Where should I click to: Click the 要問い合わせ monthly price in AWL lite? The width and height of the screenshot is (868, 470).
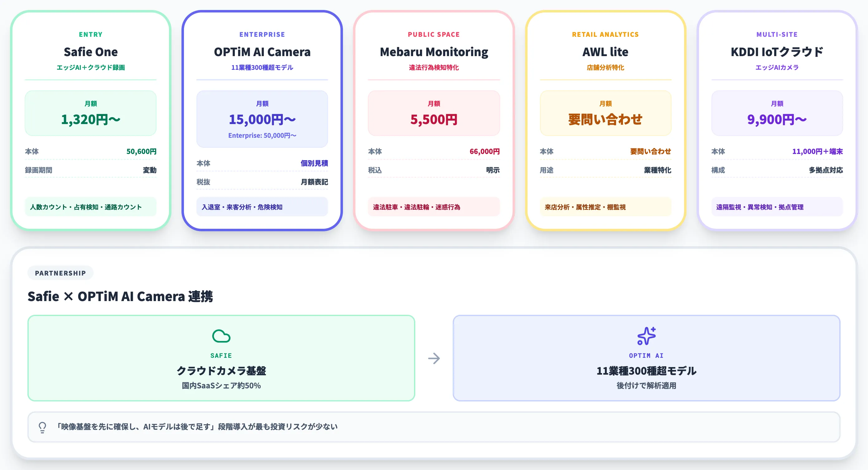click(605, 119)
